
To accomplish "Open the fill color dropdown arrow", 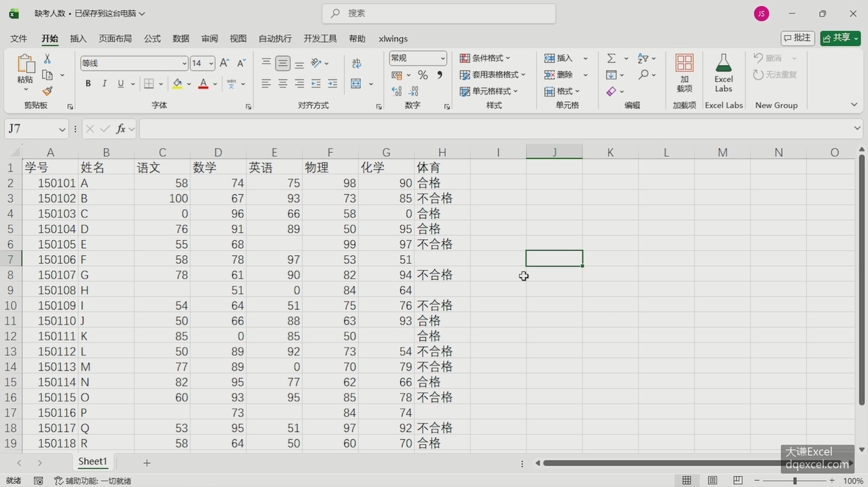I will (x=189, y=84).
